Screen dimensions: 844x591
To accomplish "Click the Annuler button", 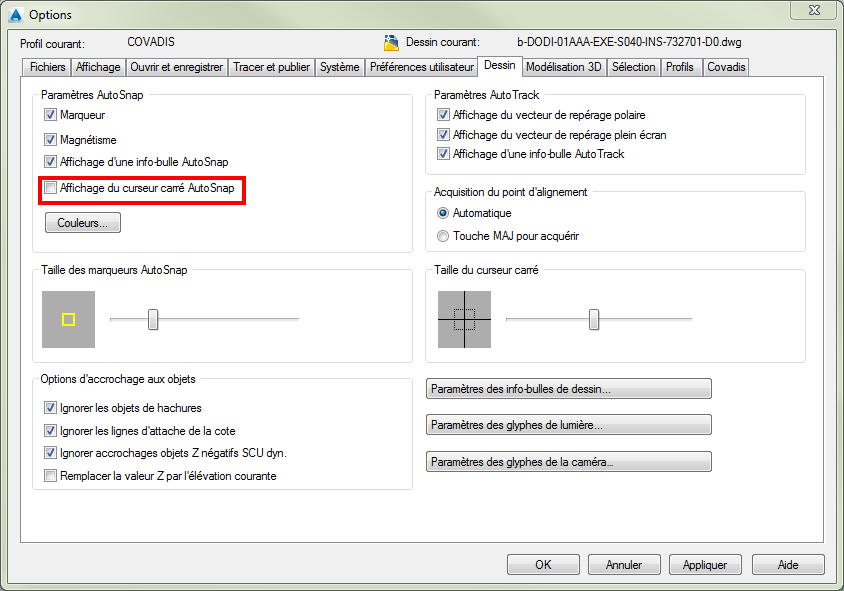I will (x=624, y=565).
